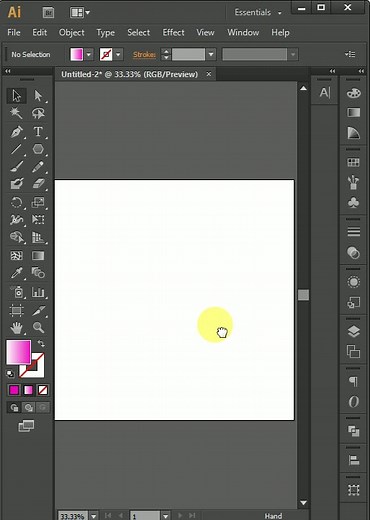This screenshot has height=520, width=370.
Task: Open stroke color dropdown in control bar
Action: tap(118, 54)
